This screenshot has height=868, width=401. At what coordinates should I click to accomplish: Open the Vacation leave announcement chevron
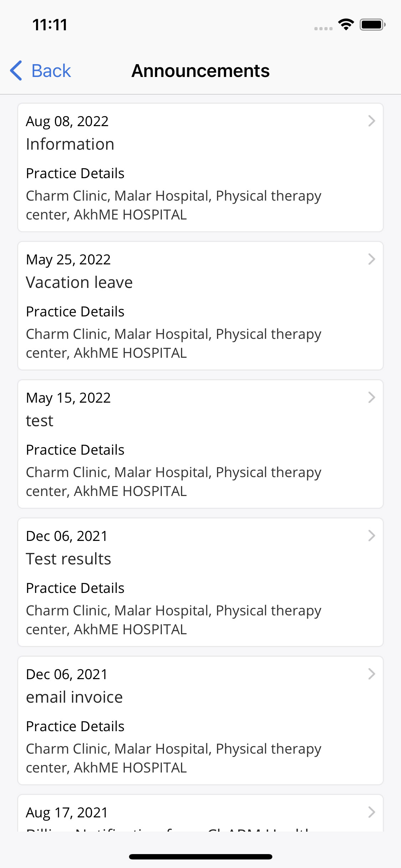click(371, 259)
